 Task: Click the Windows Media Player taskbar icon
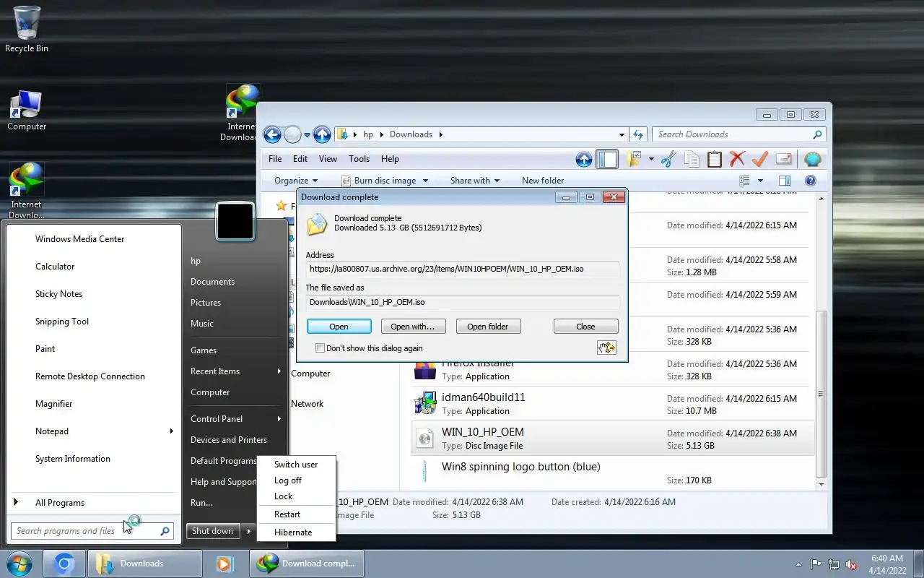coord(225,564)
